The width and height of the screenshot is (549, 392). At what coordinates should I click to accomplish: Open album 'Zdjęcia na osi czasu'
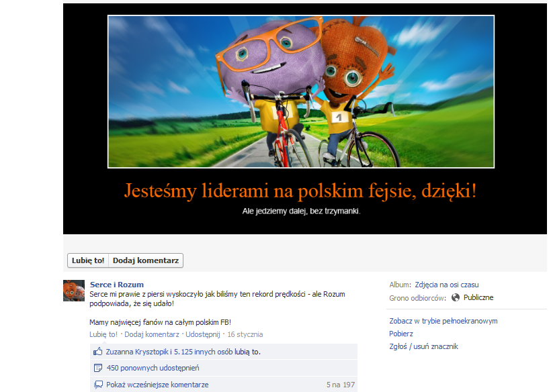pos(447,285)
